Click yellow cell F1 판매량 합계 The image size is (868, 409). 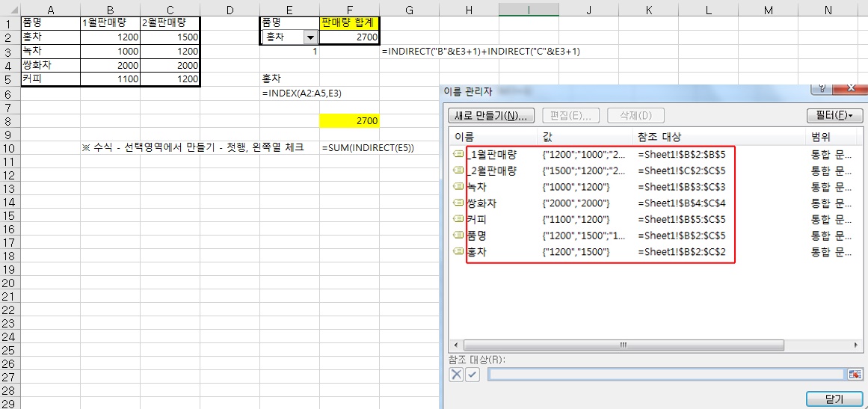[349, 24]
